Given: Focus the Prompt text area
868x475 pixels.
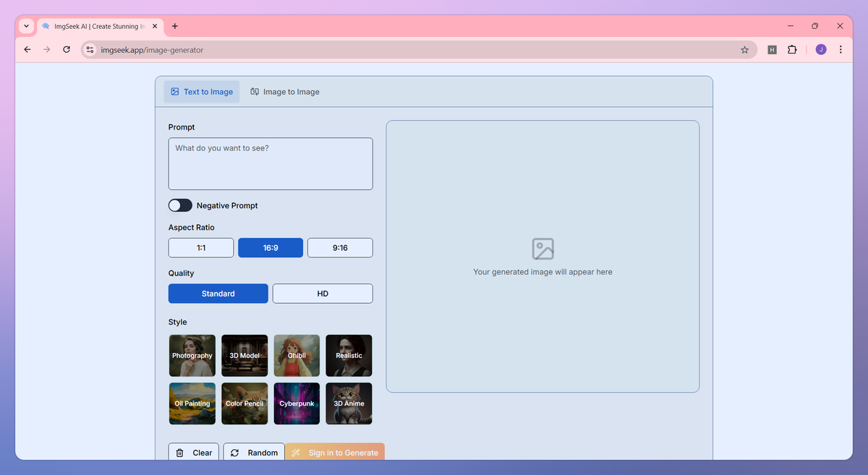Looking at the screenshot, I should click(x=271, y=164).
